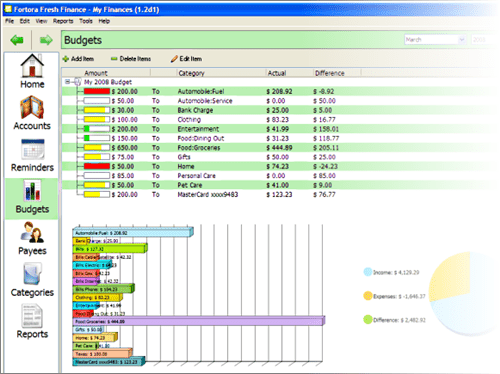
Task: Open the Reminders calendar icon
Action: (32, 149)
